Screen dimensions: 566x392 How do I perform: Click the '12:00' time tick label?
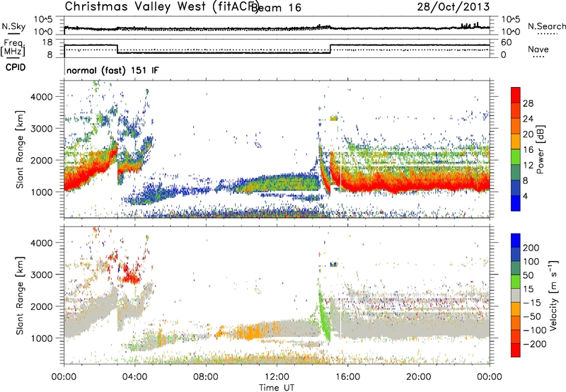[277, 377]
